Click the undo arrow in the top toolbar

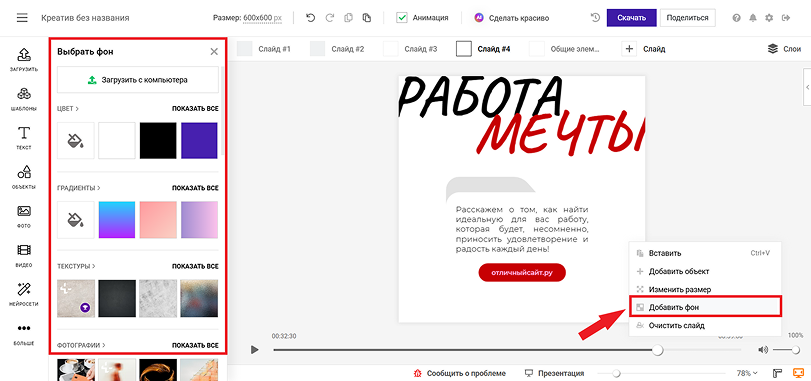tap(310, 18)
